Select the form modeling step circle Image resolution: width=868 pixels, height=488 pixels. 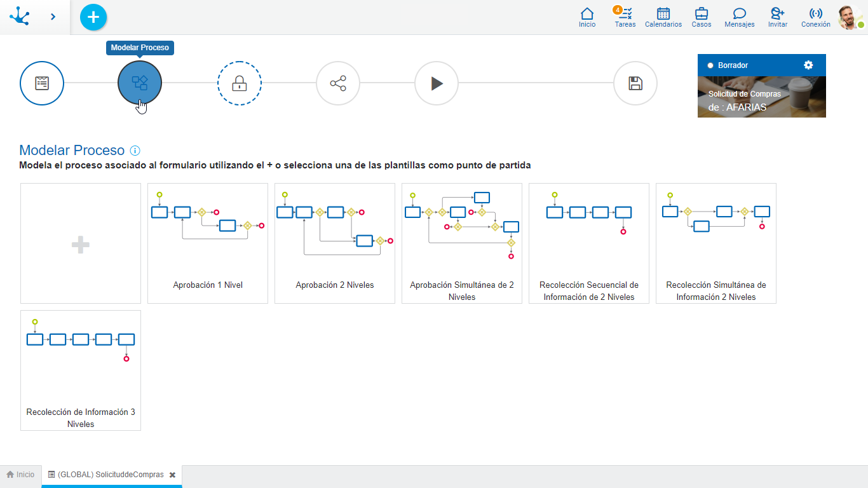[42, 83]
